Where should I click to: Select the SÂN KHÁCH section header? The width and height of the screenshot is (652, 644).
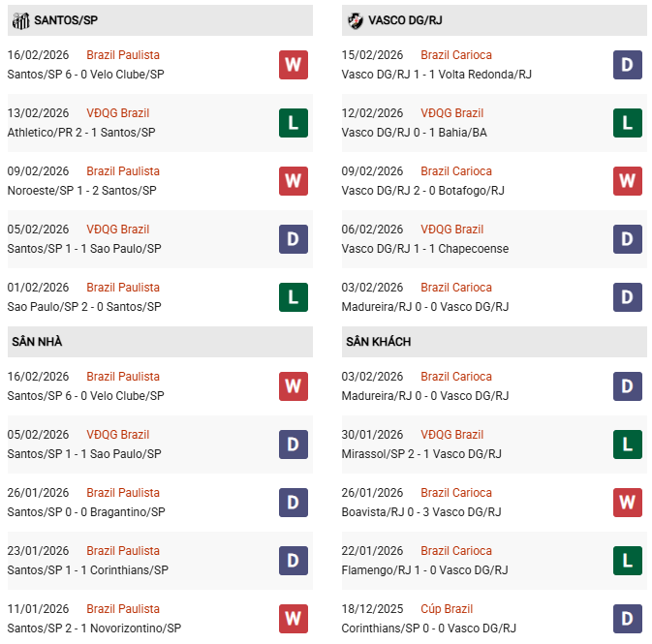pyautogui.click(x=378, y=342)
